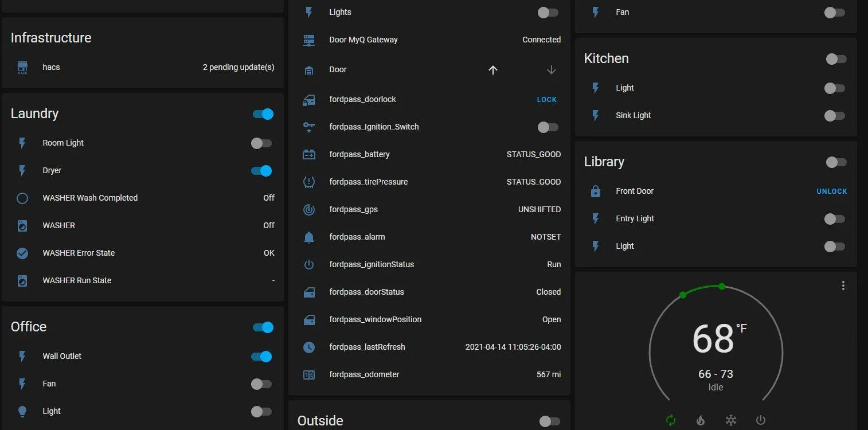
Task: Click fordpass_tirePressure tire icon
Action: pyautogui.click(x=309, y=182)
